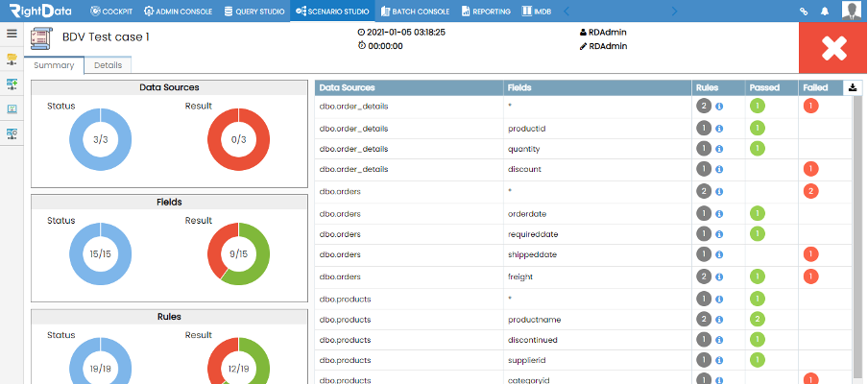Screen dimensions: 868x384
Task: Click the gray rules count badge for freight
Action: click(704, 276)
